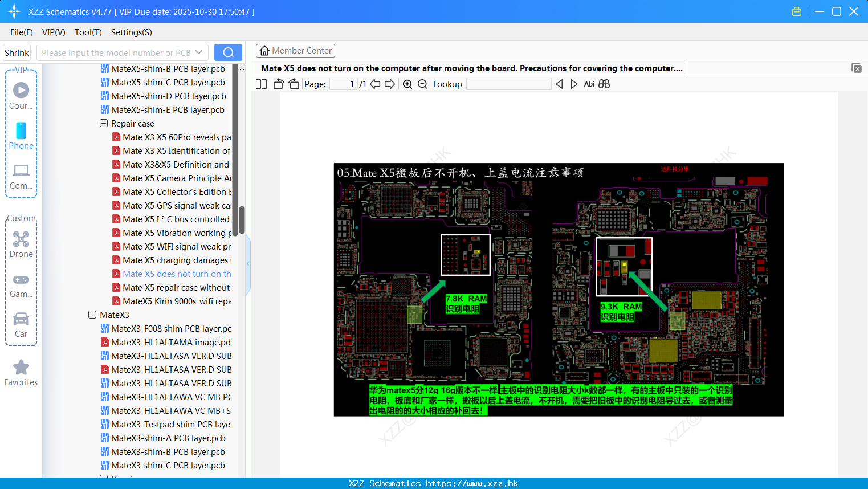Select Mate X5 does not turn on item
Screen dimensions: 868x489
click(172, 274)
